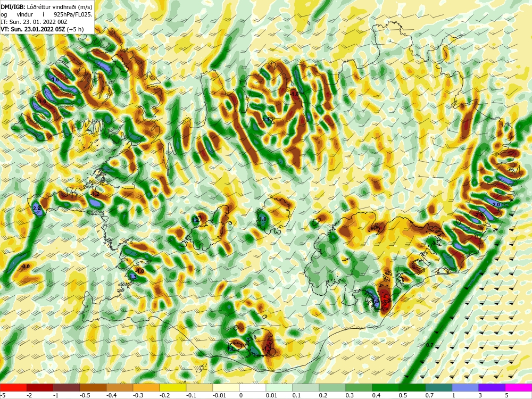The image size is (532, 399).
Task: Select the '2.4' map value label
Action: (479, 215)
